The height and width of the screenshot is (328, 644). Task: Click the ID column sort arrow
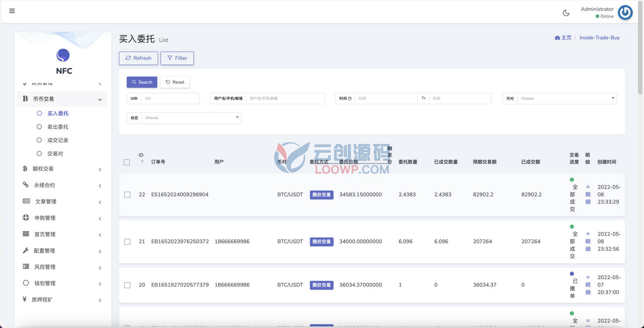tap(142, 162)
